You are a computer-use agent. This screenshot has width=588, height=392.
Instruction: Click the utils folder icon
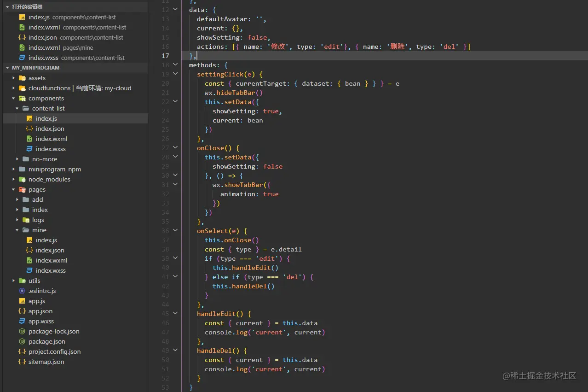pos(22,281)
